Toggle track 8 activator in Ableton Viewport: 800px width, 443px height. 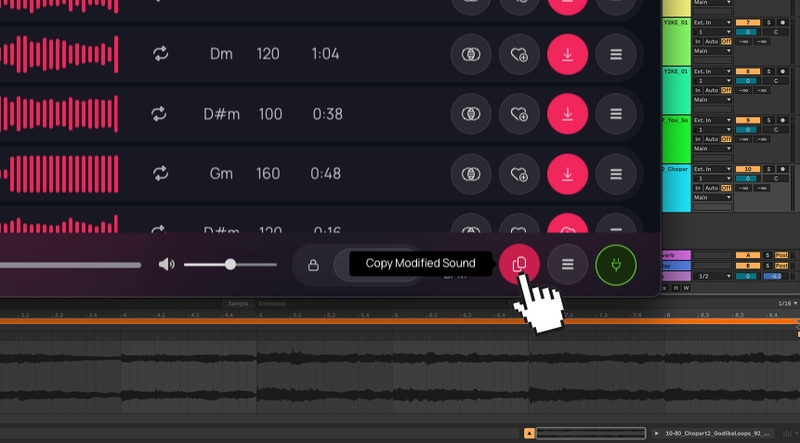coord(747,71)
